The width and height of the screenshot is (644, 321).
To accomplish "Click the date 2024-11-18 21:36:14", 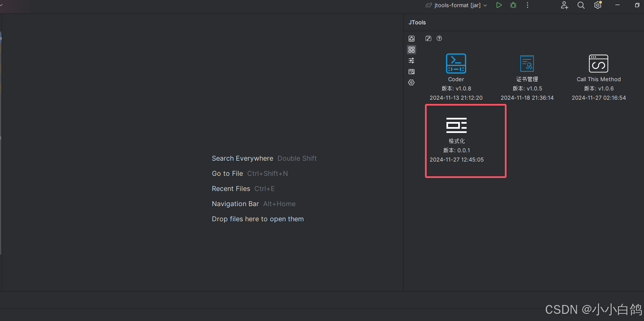I will click(x=527, y=98).
